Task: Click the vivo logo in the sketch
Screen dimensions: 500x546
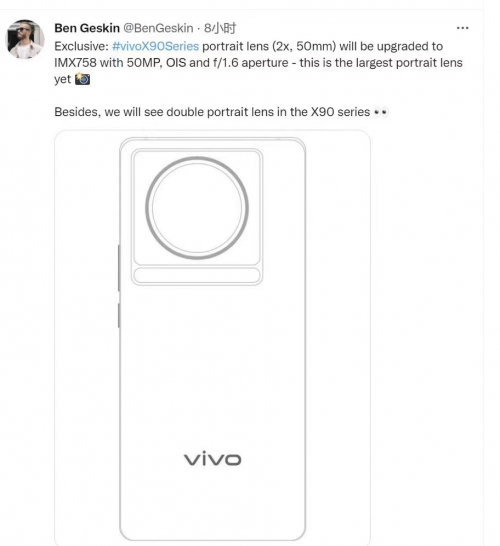Action: [212, 459]
